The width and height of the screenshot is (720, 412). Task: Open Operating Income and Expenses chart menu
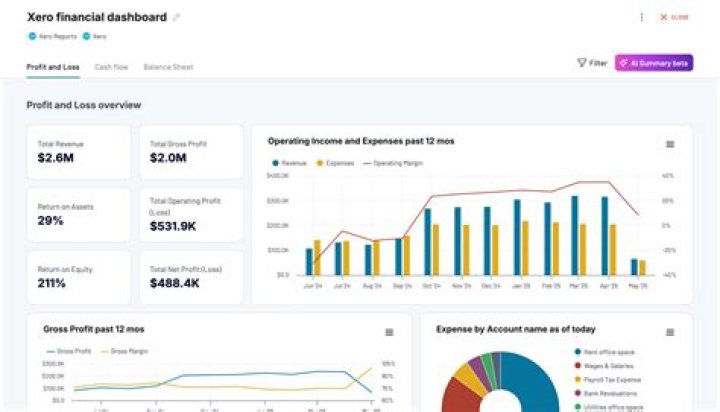click(670, 144)
